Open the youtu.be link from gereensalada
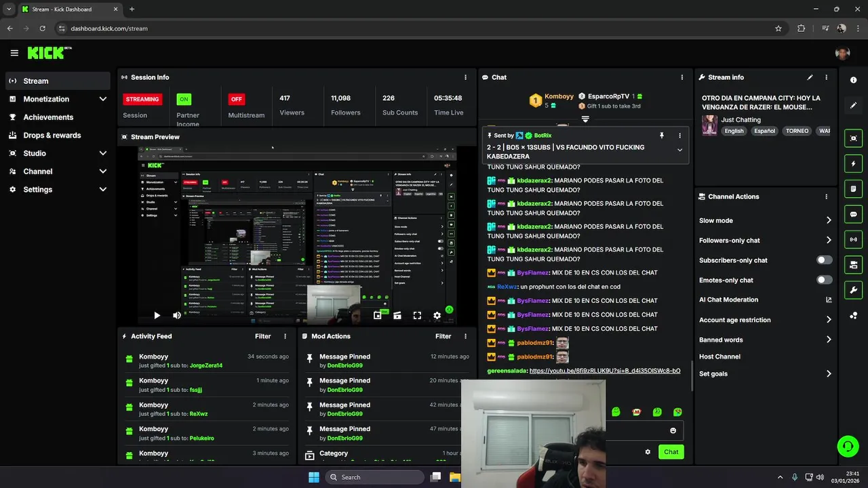This screenshot has height=488, width=868. (x=605, y=371)
